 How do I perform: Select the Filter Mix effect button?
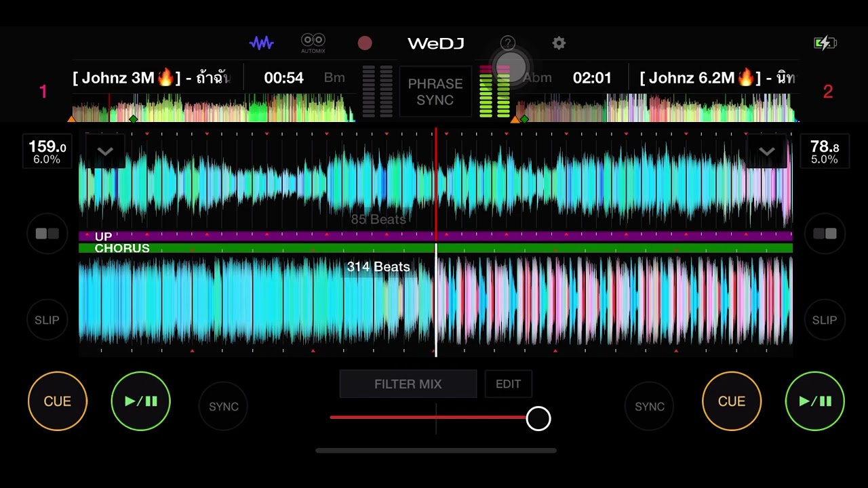(x=408, y=384)
